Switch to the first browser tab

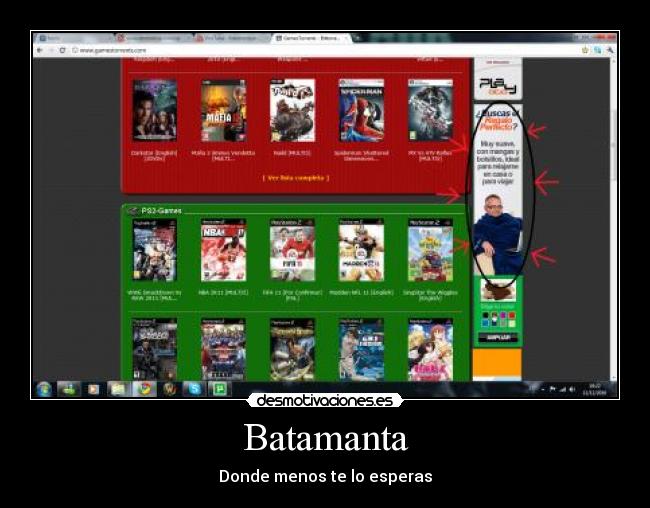point(73,38)
